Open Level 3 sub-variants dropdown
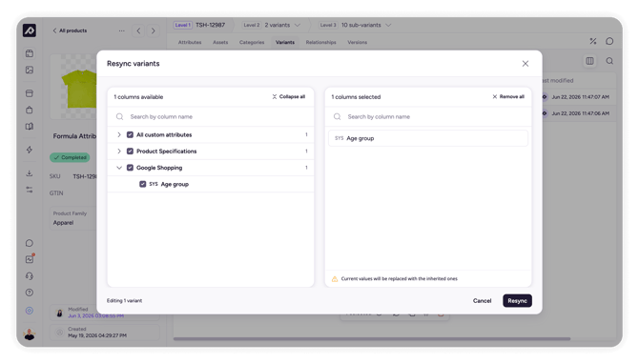This screenshot has height=364, width=639. tap(355, 25)
